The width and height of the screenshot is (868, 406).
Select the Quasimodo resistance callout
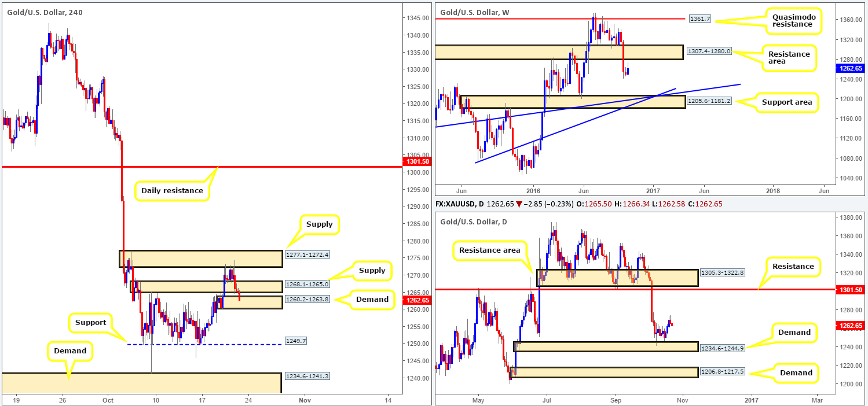coord(793,21)
